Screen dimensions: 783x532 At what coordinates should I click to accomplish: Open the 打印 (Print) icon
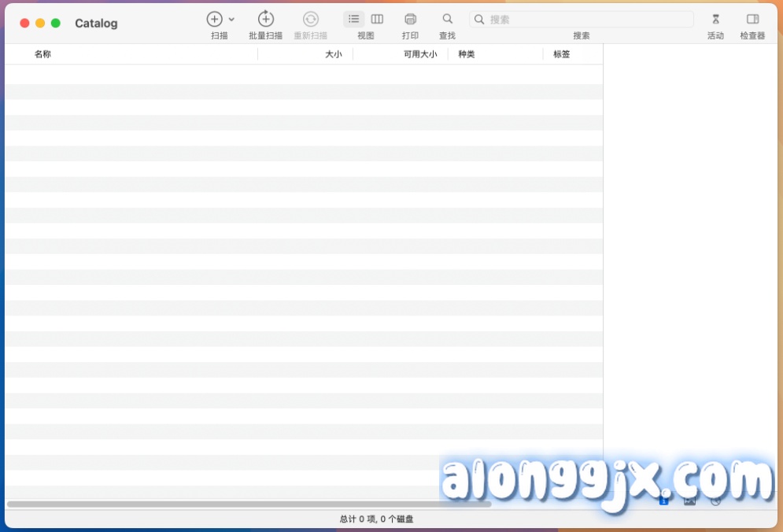[x=410, y=19]
